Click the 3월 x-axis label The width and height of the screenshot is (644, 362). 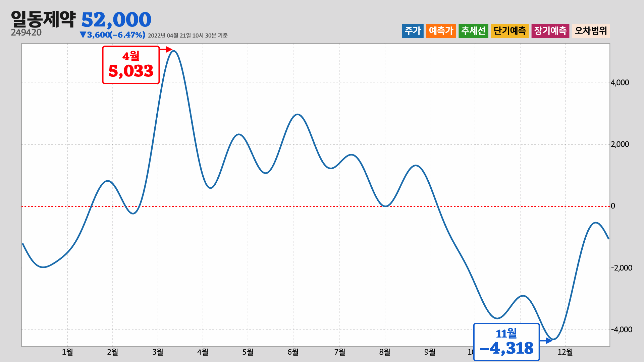click(158, 352)
